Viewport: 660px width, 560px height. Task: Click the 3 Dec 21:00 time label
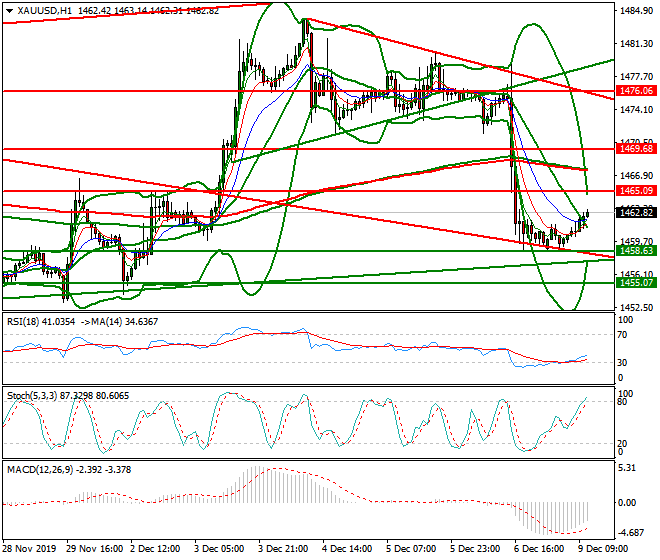[x=283, y=549]
